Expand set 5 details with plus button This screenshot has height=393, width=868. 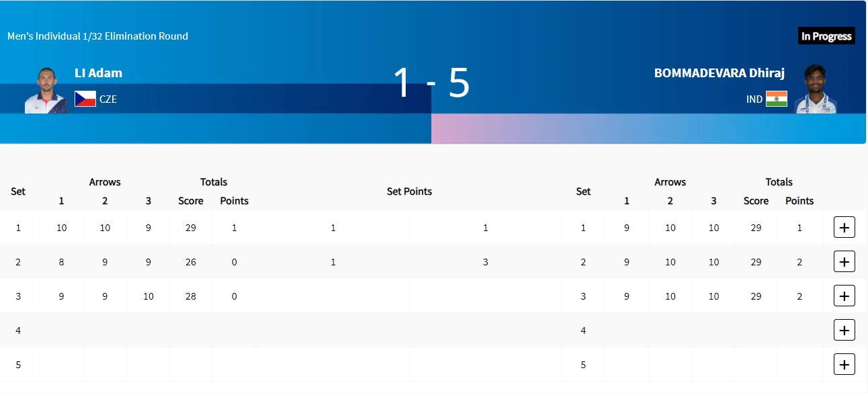click(844, 365)
